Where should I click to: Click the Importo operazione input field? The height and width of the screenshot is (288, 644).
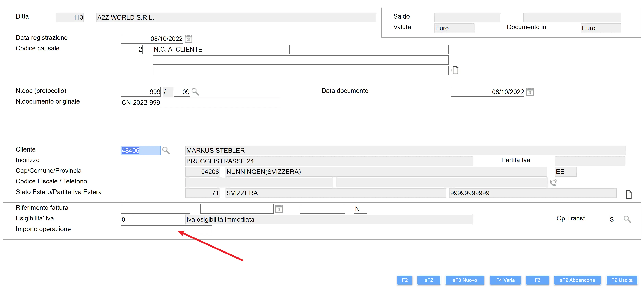[166, 230]
